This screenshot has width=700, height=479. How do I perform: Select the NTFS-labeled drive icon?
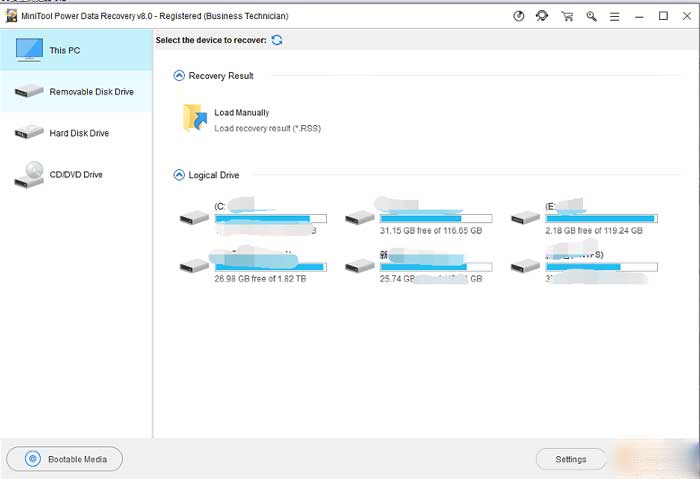[x=525, y=267]
